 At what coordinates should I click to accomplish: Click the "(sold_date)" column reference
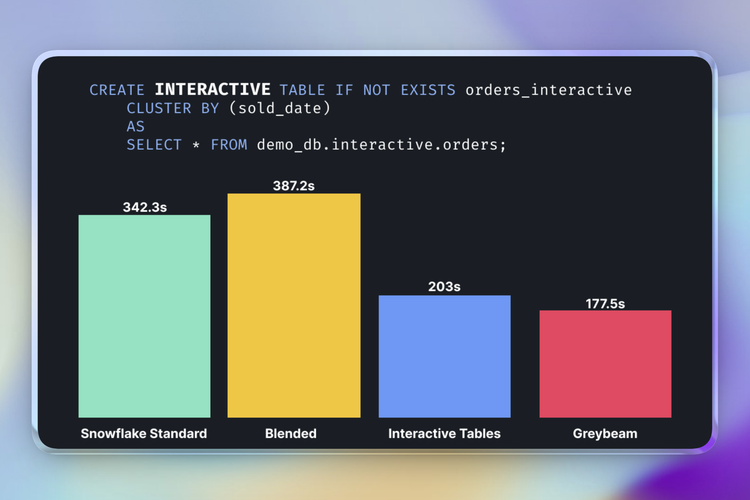click(280, 108)
